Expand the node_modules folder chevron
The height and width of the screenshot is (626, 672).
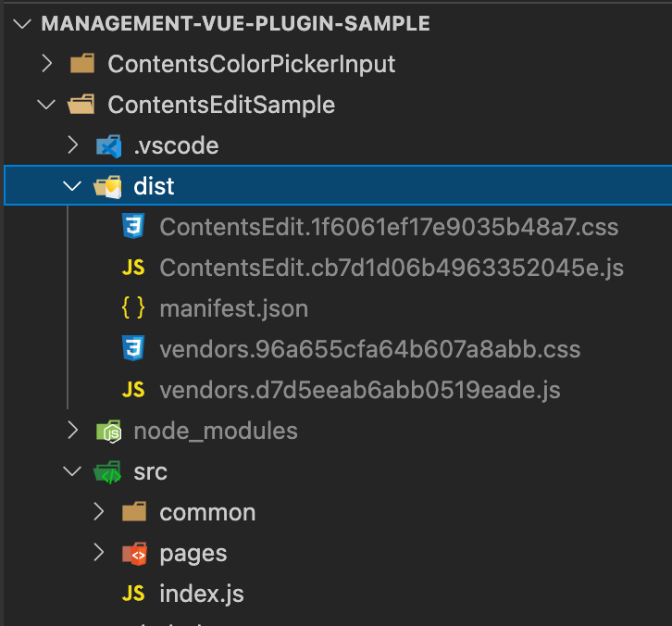click(72, 431)
